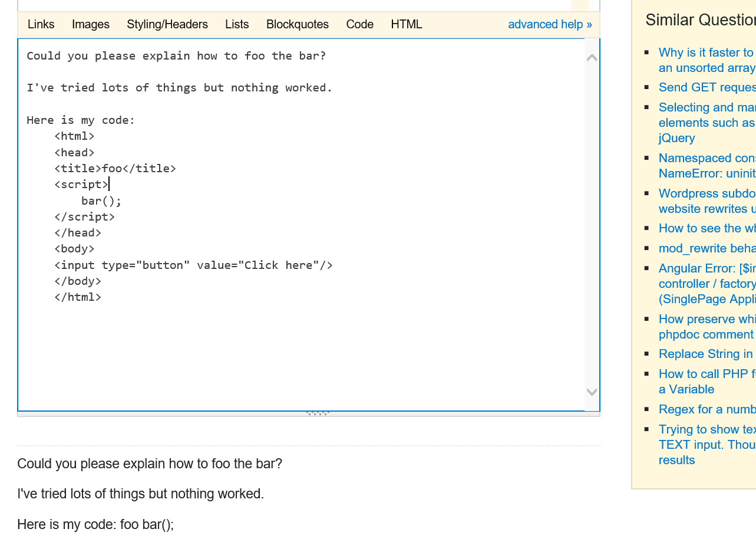Click editor line 'I've tried lots of things but nothing worked.'
The height and width of the screenshot is (542, 756).
(x=180, y=88)
